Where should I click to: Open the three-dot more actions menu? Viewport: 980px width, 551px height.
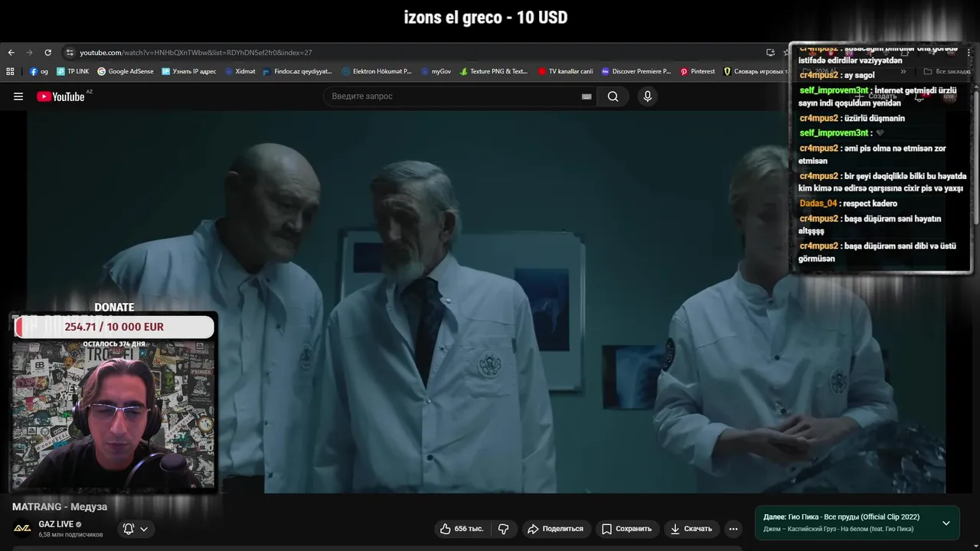tap(733, 529)
